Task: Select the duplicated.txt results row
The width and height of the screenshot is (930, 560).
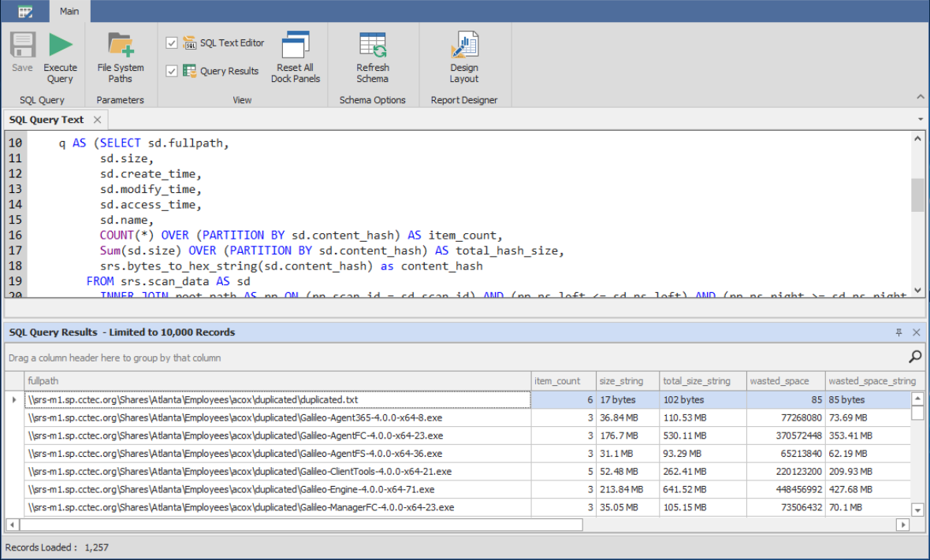Action: [x=276, y=399]
